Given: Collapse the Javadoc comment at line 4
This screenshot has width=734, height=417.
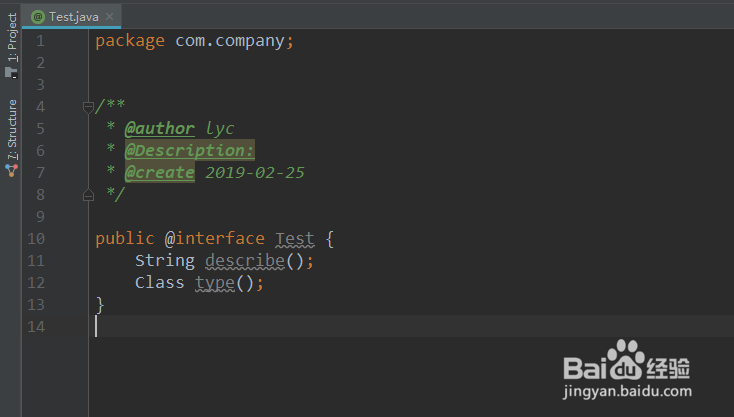Looking at the screenshot, I should pyautogui.click(x=88, y=107).
